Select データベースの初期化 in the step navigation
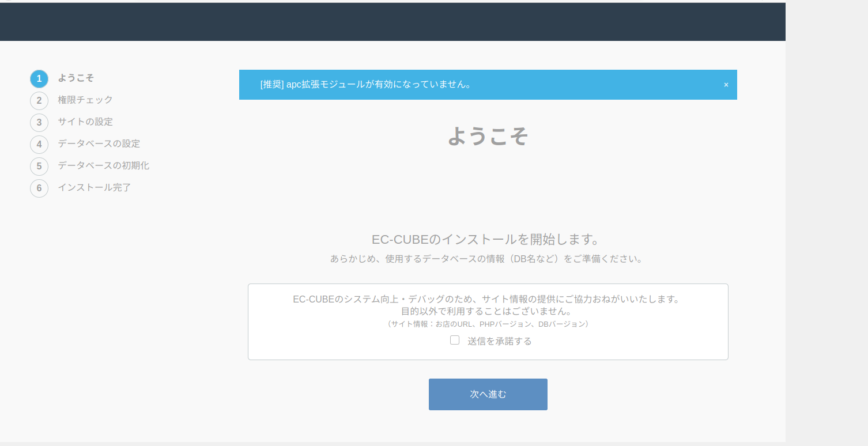This screenshot has width=868, height=446. [x=103, y=166]
